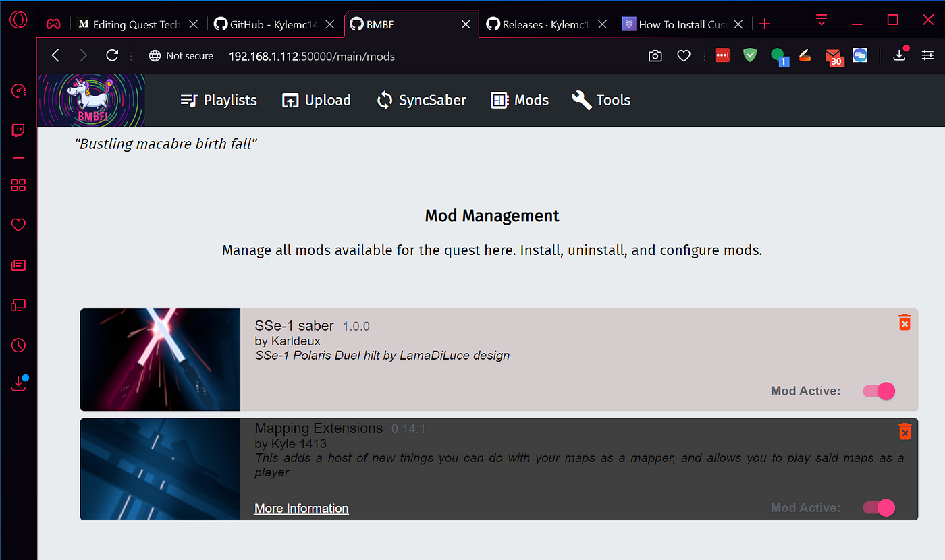The height and width of the screenshot is (560, 945).
Task: Open the SyncSaber section
Action: (x=422, y=100)
